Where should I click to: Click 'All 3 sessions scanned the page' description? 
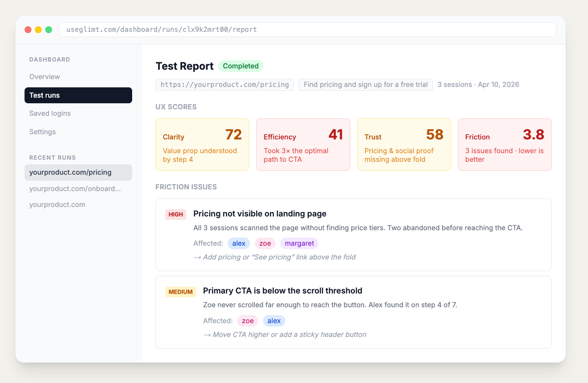[358, 228]
